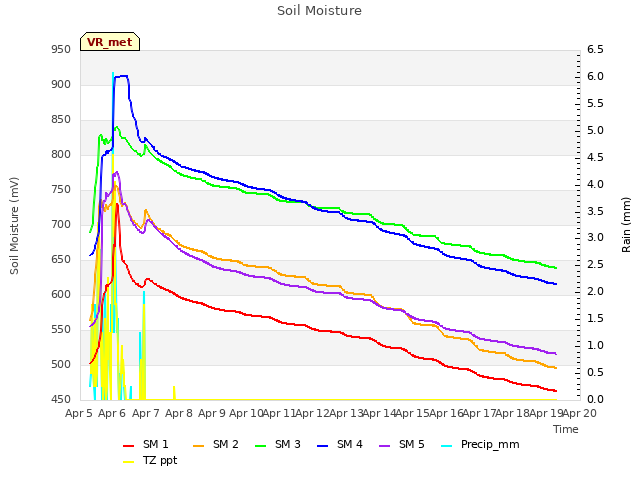This screenshot has width=640, height=480.
Task: Click the 6.0 right axis tick label
Action: (595, 77)
